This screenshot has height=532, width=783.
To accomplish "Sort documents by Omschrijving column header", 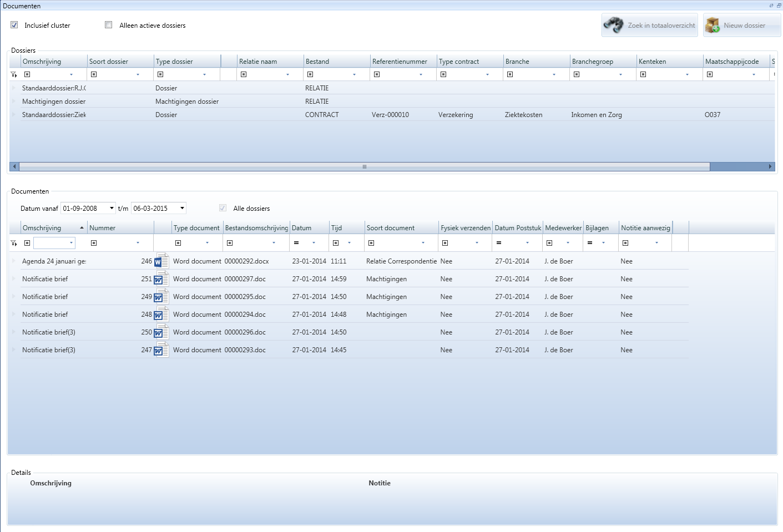I will coord(54,228).
